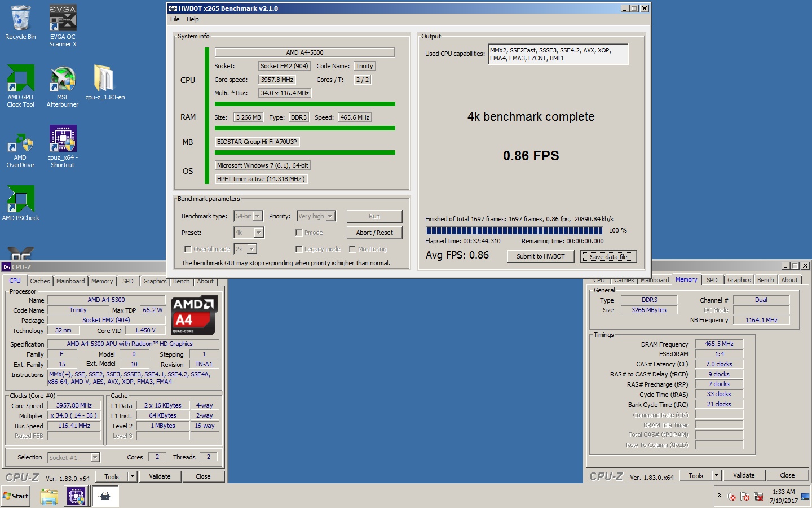This screenshot has height=508, width=812.
Task: Switch to the Caches tab in left CPU-Z
Action: pos(40,281)
